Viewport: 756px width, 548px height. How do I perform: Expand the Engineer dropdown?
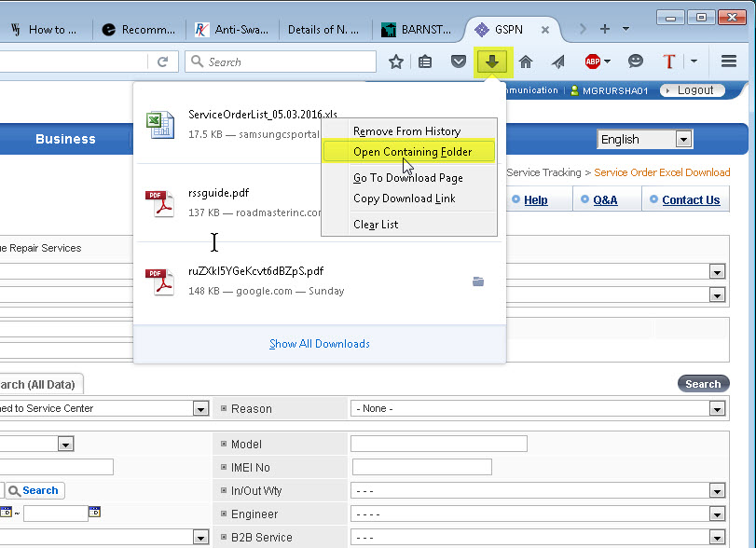[716, 514]
